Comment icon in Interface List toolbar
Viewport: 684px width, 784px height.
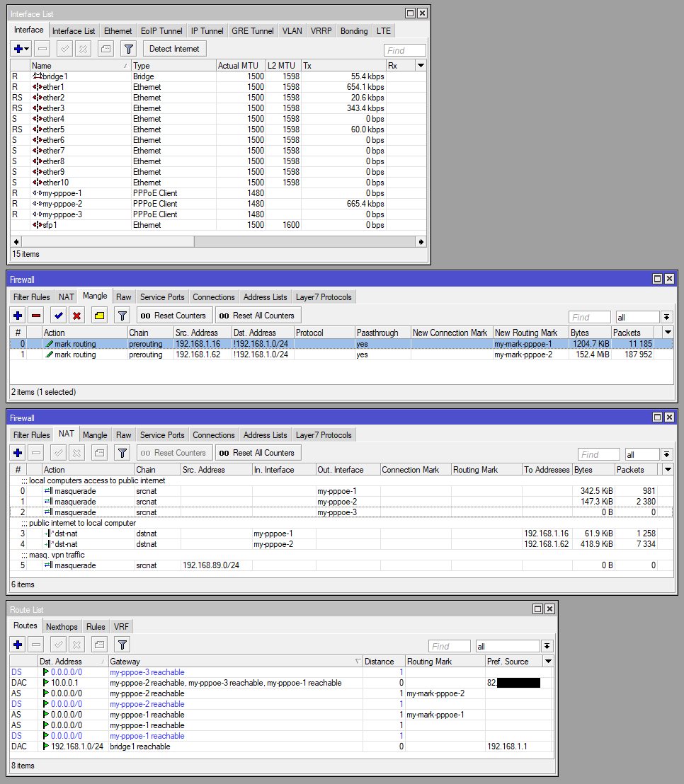click(105, 49)
